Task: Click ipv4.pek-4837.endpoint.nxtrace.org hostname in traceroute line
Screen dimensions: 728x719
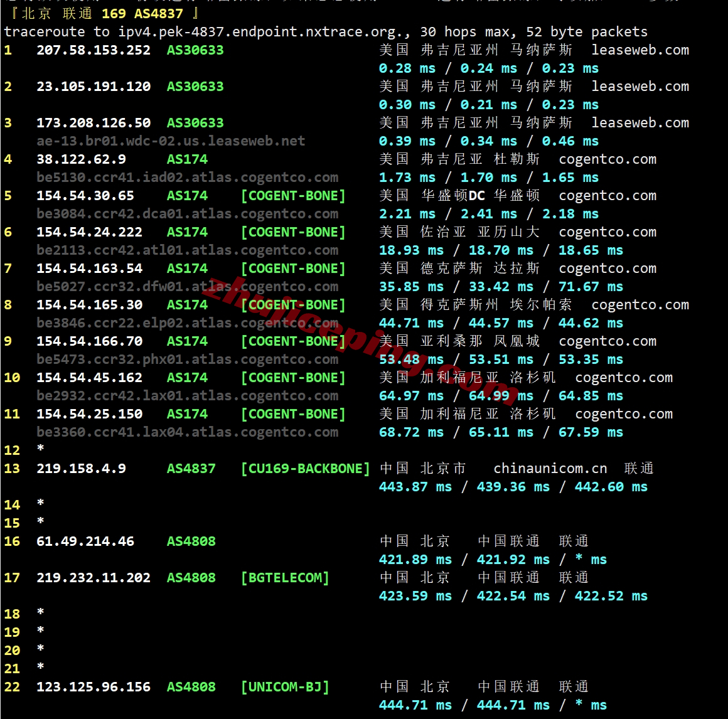Action: tap(260, 32)
